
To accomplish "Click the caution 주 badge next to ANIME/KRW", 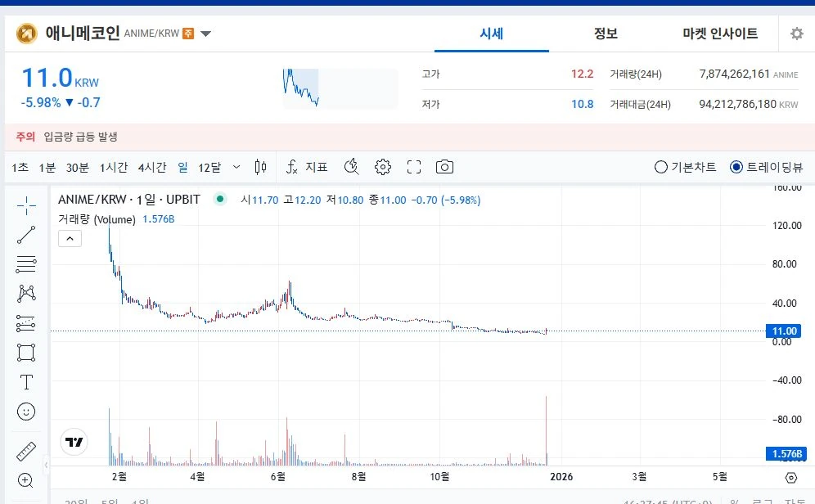I will pos(188,34).
